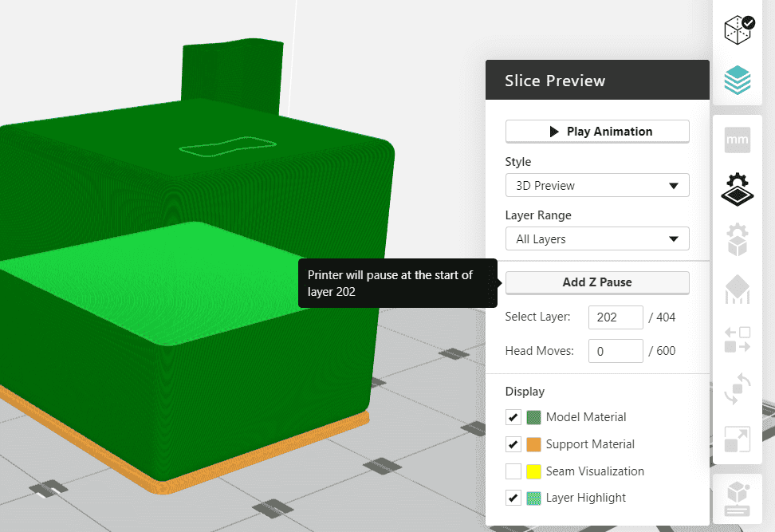Click the mm units icon
The image size is (775, 532).
(738, 141)
